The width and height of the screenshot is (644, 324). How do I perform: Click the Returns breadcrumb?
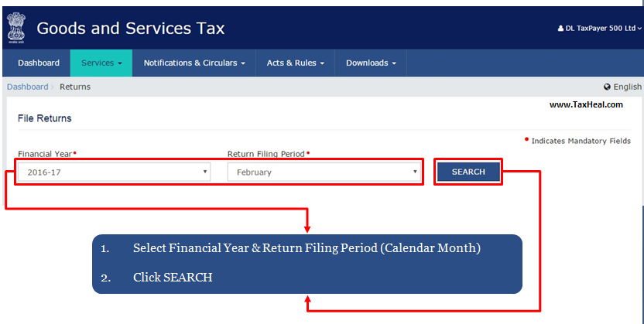(75, 87)
